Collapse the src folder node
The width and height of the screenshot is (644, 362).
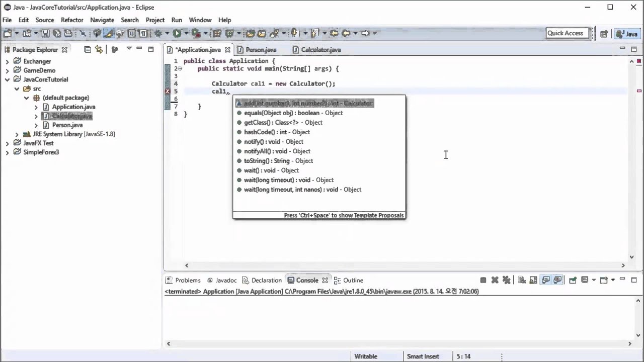17,88
